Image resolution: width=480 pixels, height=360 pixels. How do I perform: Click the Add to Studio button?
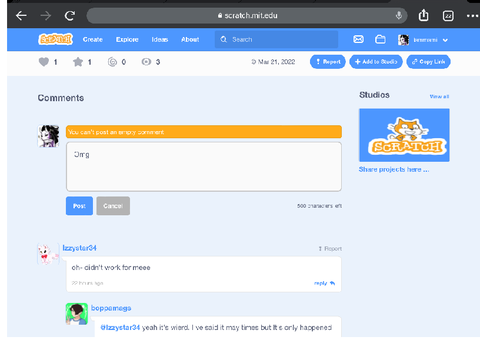click(376, 62)
